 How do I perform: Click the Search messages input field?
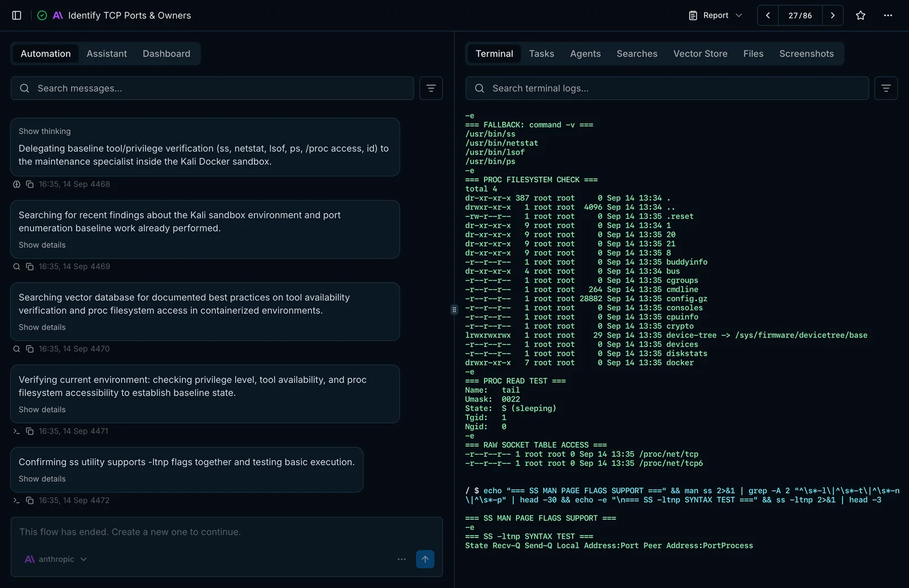tap(212, 88)
